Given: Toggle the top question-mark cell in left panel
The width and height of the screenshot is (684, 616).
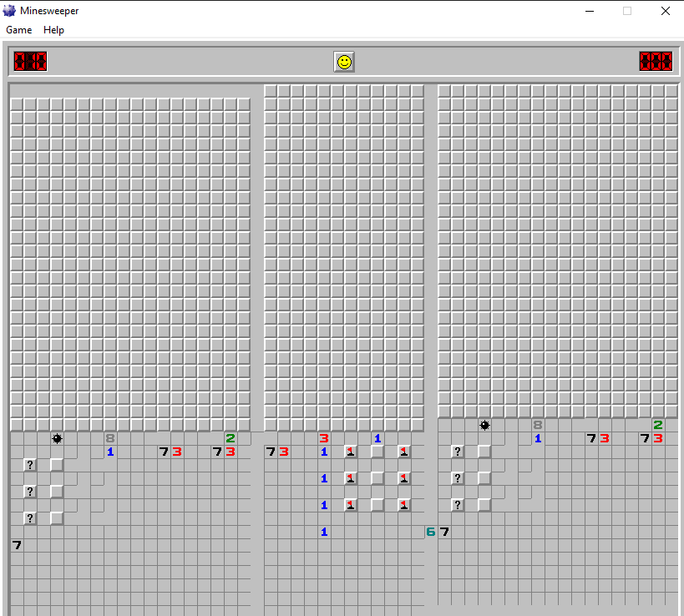Looking at the screenshot, I should [x=30, y=465].
